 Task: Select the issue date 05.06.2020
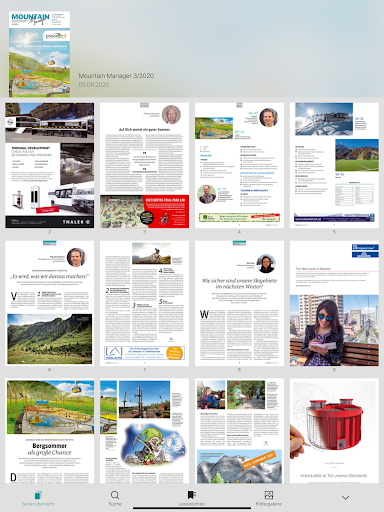click(94, 85)
